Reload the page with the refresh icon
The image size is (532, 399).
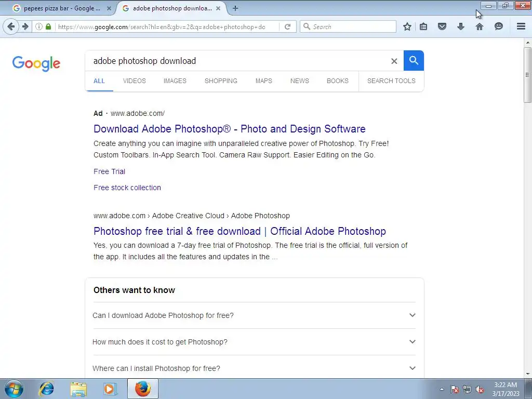[287, 26]
